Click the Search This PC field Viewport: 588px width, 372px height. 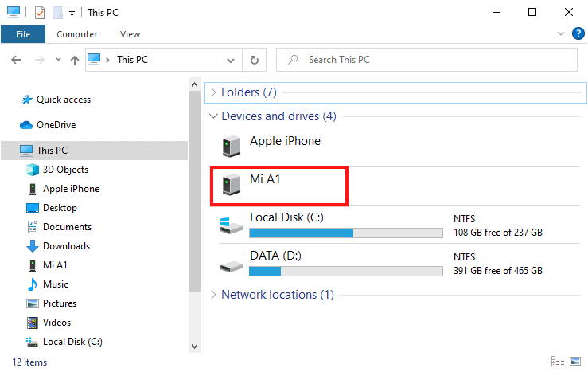426,60
